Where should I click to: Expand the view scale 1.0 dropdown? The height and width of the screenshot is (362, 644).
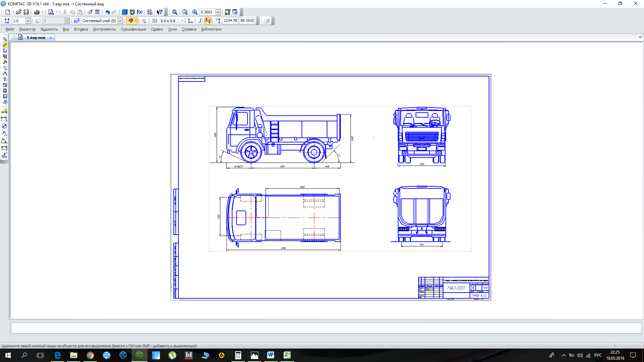(28, 21)
